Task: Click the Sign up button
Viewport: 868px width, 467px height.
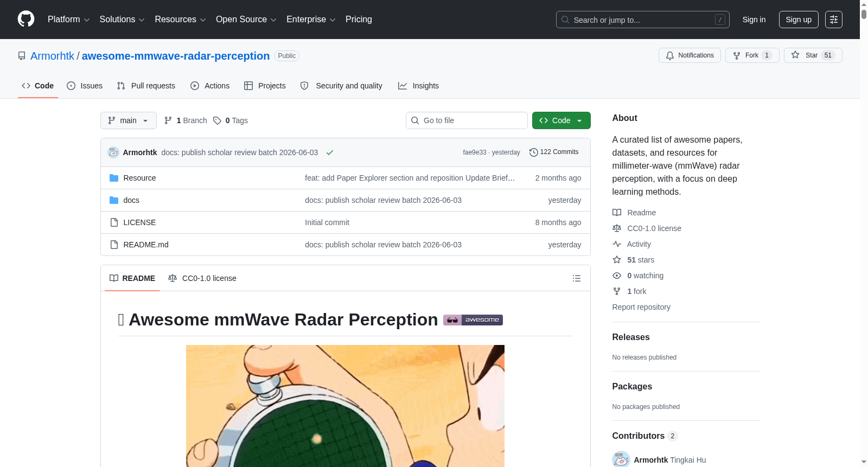Action: click(799, 20)
